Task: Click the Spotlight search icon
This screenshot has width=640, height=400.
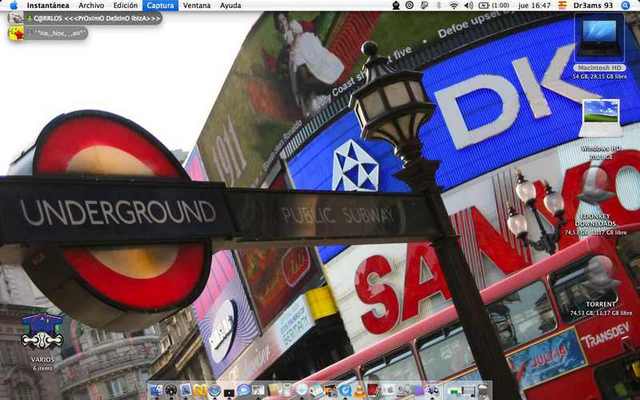Action: coord(630,5)
